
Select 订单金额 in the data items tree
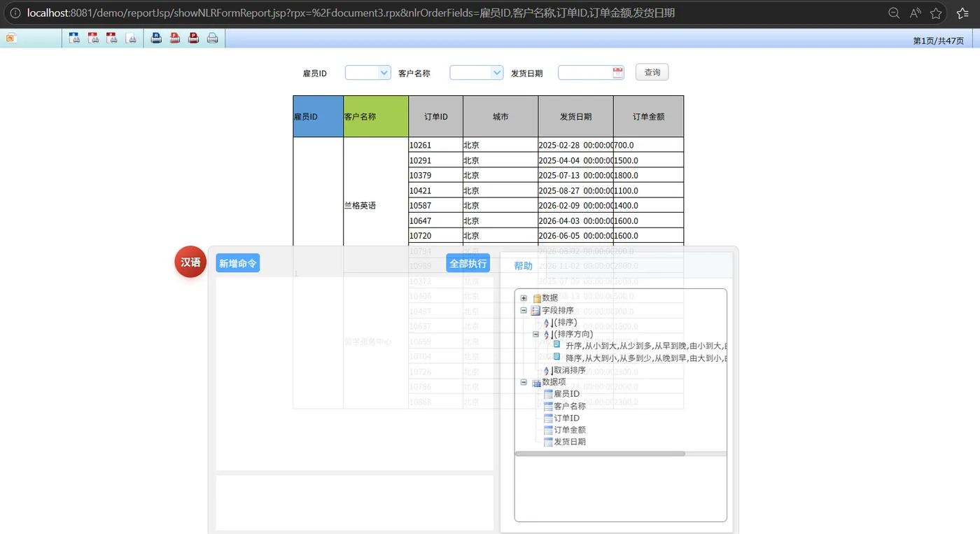click(570, 430)
